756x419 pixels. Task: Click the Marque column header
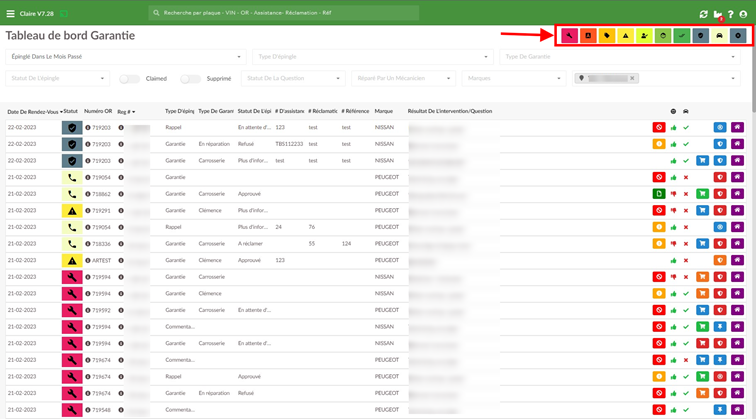(384, 111)
